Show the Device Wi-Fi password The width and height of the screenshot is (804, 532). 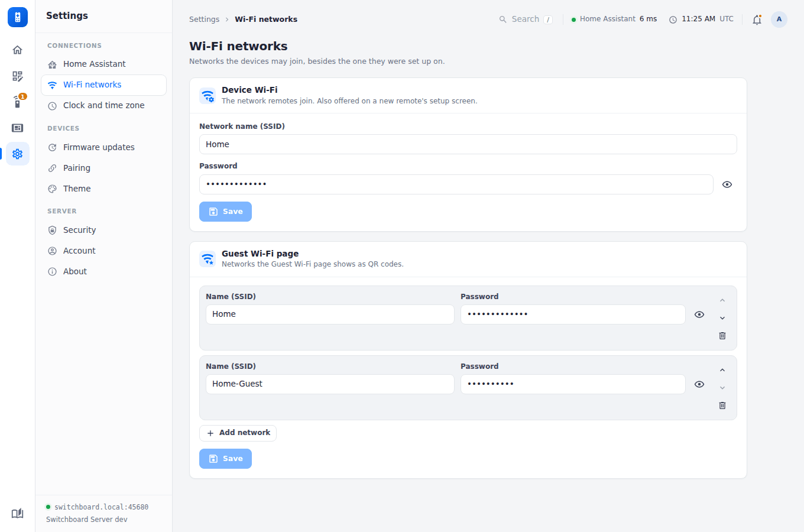pos(727,184)
